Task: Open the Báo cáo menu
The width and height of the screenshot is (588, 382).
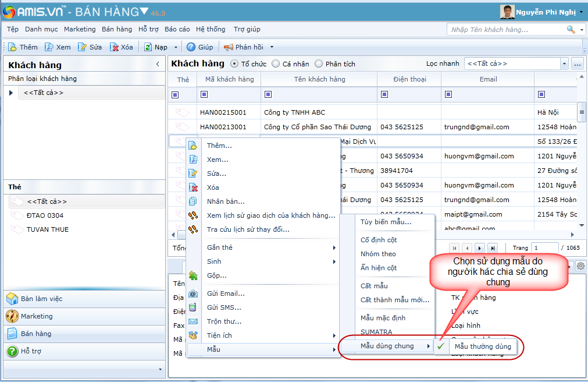Action: (x=177, y=29)
